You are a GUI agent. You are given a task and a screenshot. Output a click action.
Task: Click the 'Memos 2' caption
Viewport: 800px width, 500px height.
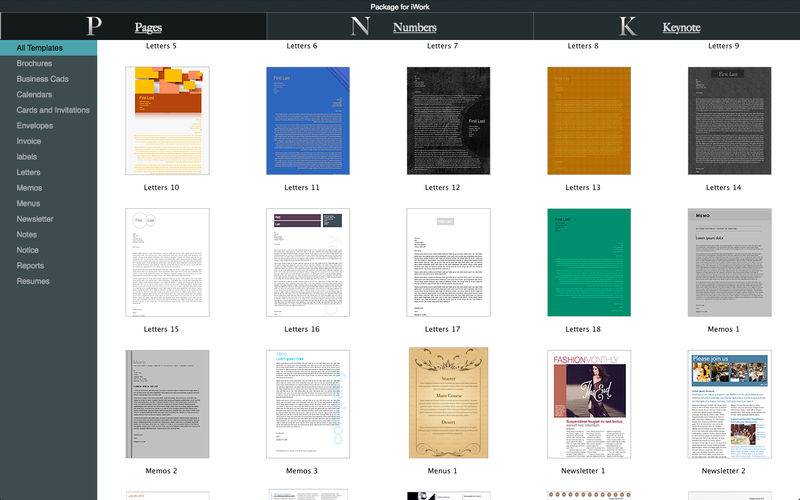pyautogui.click(x=161, y=471)
